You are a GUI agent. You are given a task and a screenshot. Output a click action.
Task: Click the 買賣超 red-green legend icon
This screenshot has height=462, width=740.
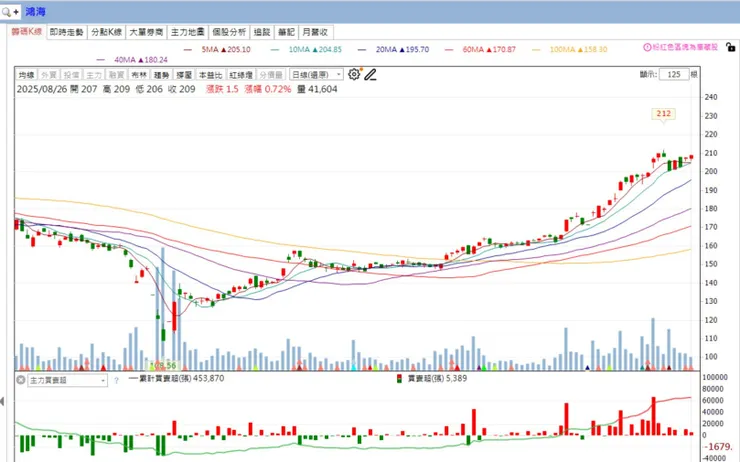pos(399,378)
